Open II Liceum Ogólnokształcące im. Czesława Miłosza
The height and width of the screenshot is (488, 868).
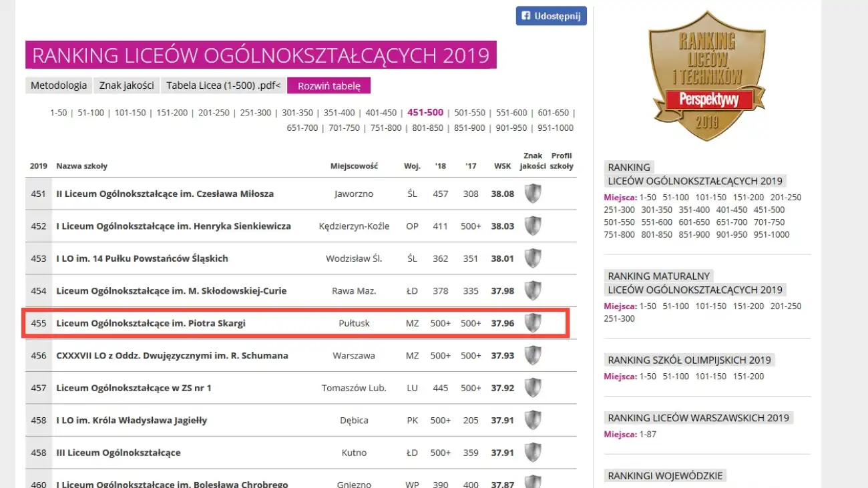[x=165, y=194]
